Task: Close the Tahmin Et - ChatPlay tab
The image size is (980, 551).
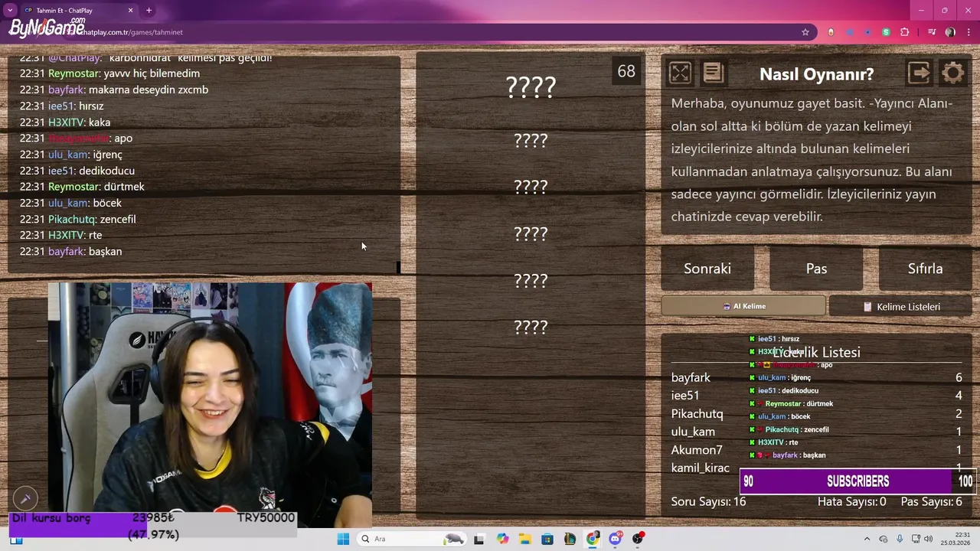Action: pos(130,10)
